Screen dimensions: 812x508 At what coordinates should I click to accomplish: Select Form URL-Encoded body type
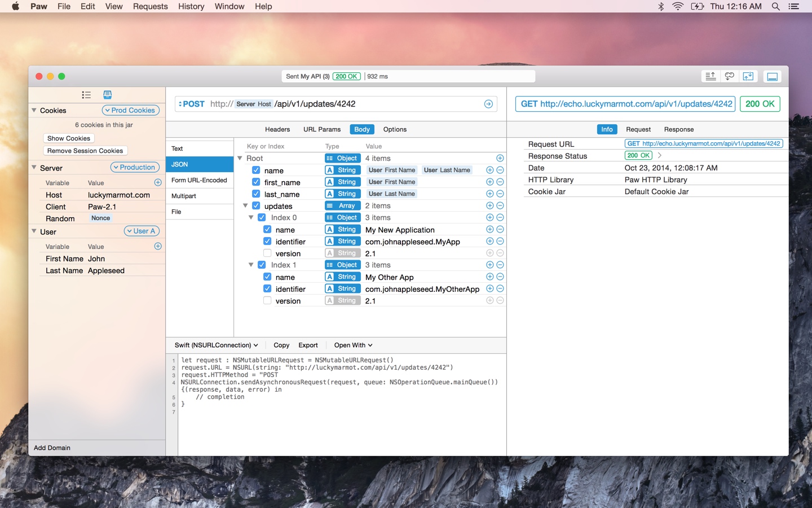[200, 180]
